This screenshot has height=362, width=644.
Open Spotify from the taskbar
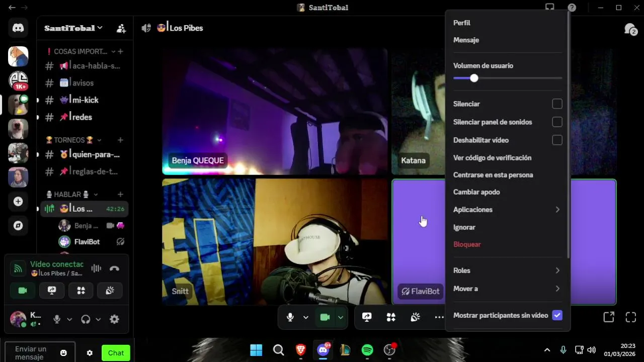coord(367,350)
